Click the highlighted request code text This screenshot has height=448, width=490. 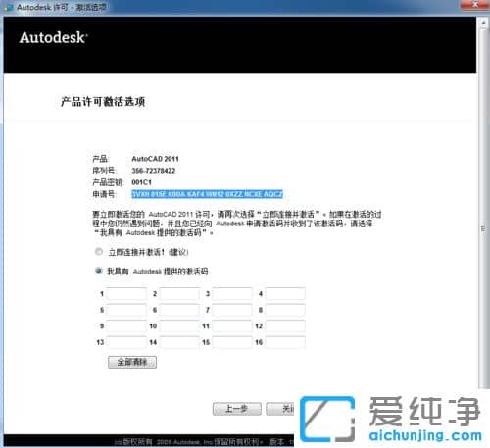coord(207,194)
